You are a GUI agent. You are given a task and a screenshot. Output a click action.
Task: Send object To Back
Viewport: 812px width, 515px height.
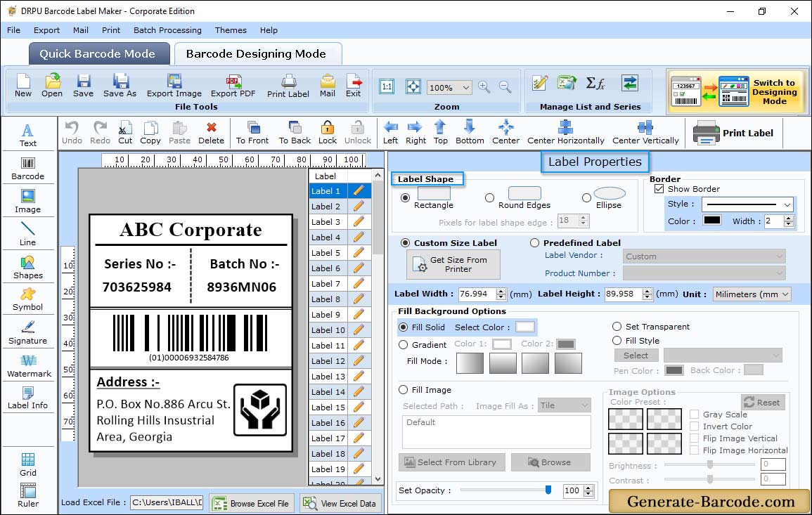295,133
